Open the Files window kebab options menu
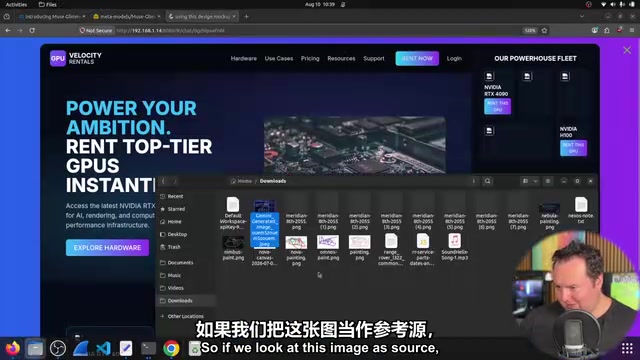 tap(473, 181)
